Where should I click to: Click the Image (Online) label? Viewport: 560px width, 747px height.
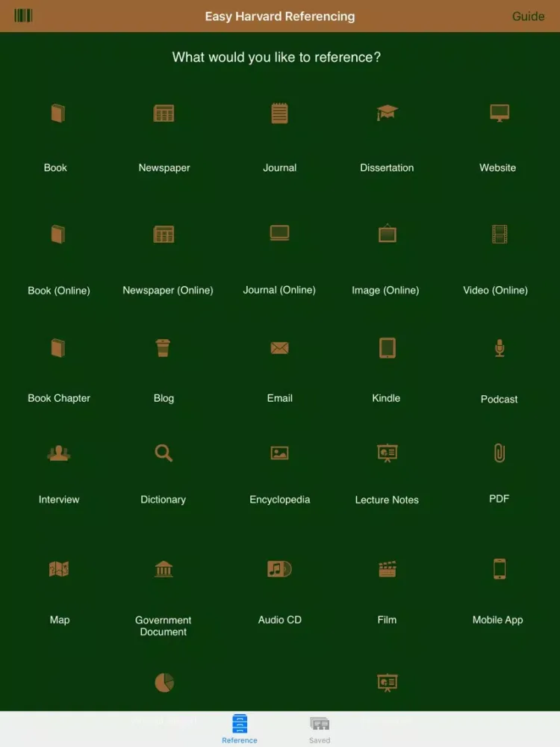point(386,291)
